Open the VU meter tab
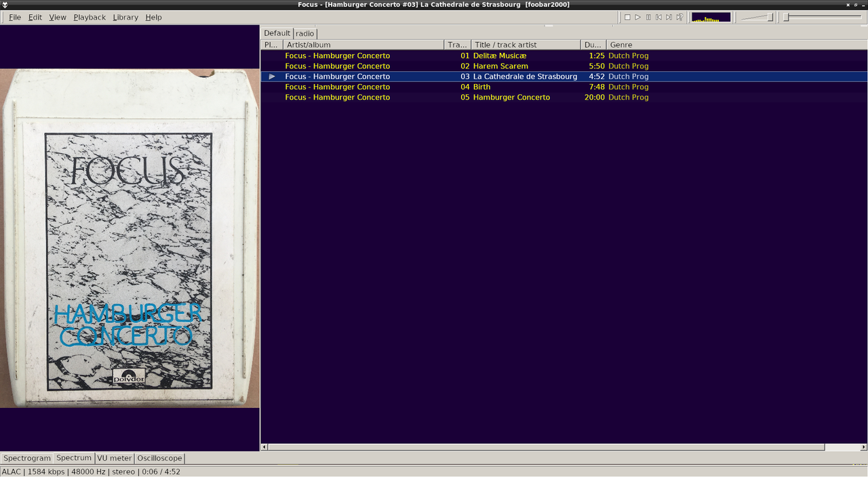868x477 pixels. [x=115, y=458]
